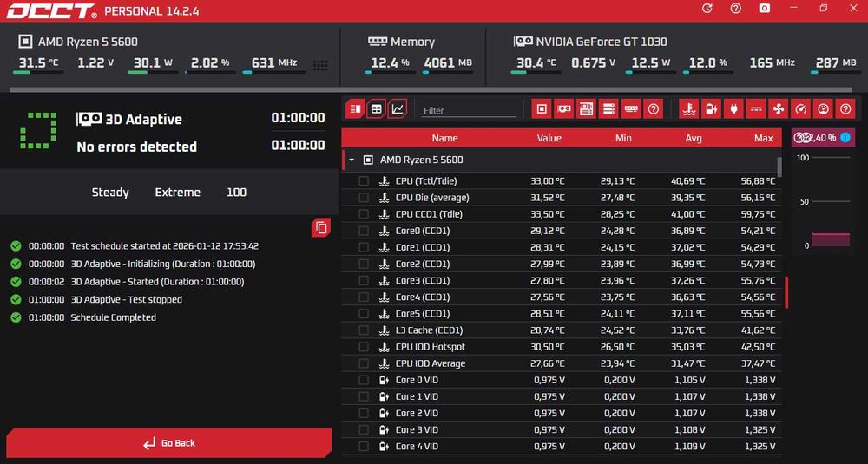Screen dimensions: 868x464
Task: Click the sensor table vertical scrollbar thumb
Action: point(779,167)
